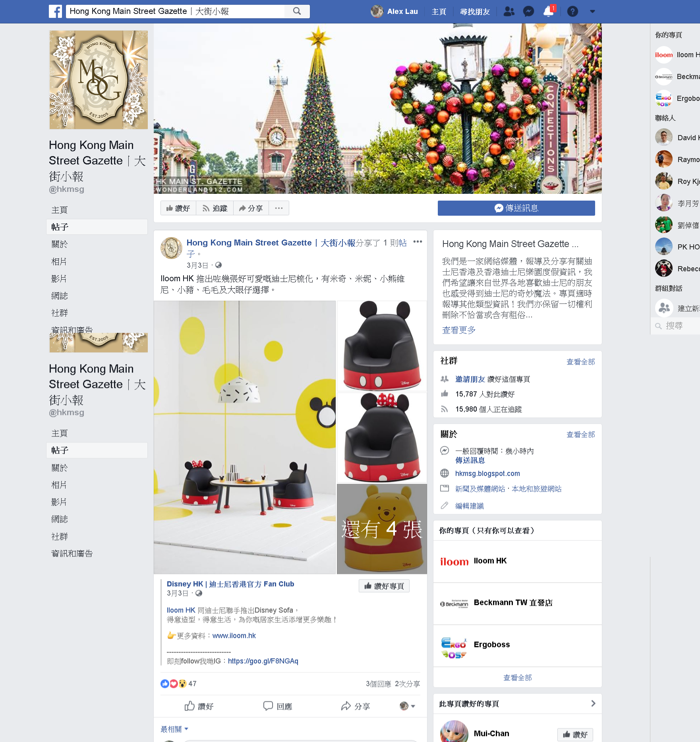The height and width of the screenshot is (742, 700).
Task: Open the Minnie sofa photo with bow
Action: [382, 437]
